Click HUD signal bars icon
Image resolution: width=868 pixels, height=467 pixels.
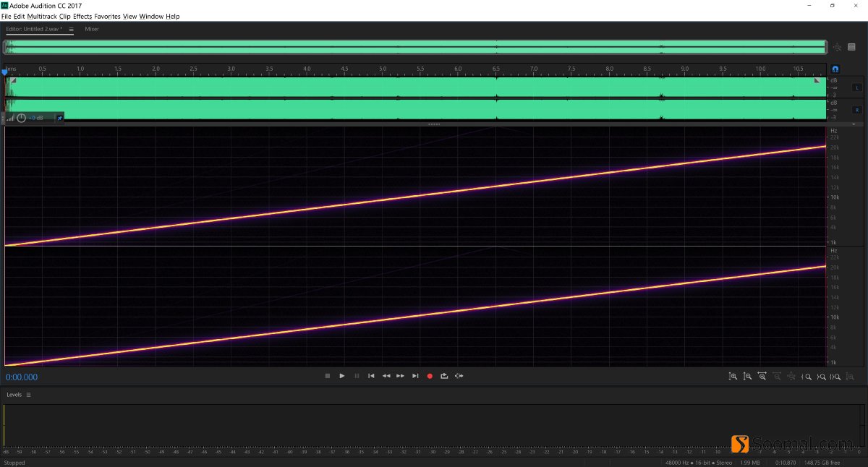tap(10, 118)
